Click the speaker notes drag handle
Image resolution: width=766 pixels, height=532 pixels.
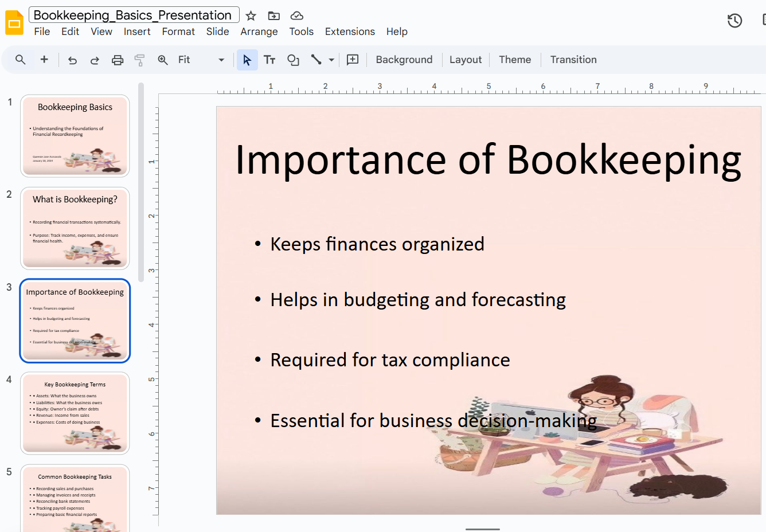click(483, 529)
